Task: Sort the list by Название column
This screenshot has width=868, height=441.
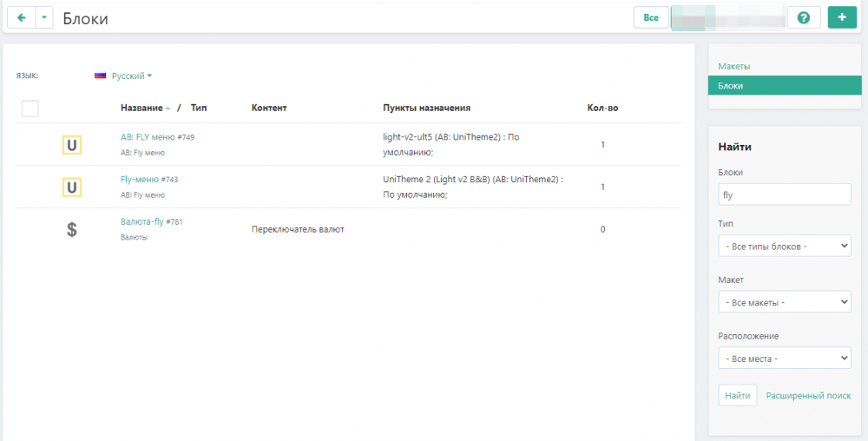Action: click(x=141, y=109)
